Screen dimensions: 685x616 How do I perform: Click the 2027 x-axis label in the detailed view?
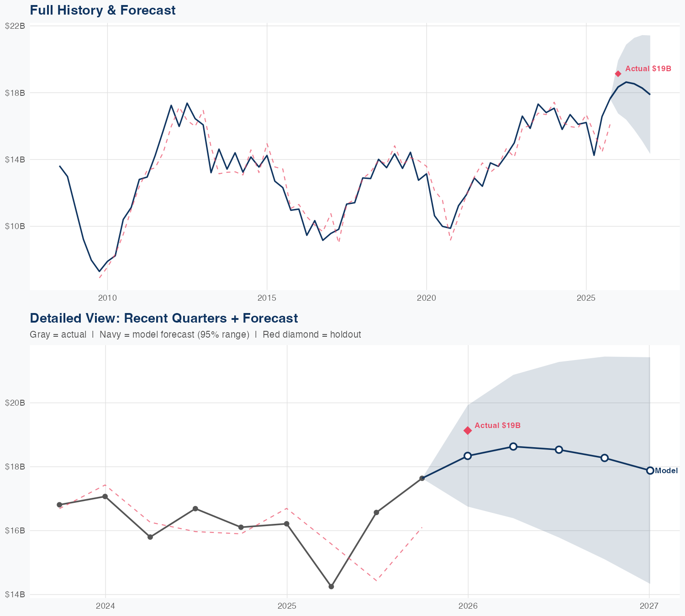(x=649, y=606)
